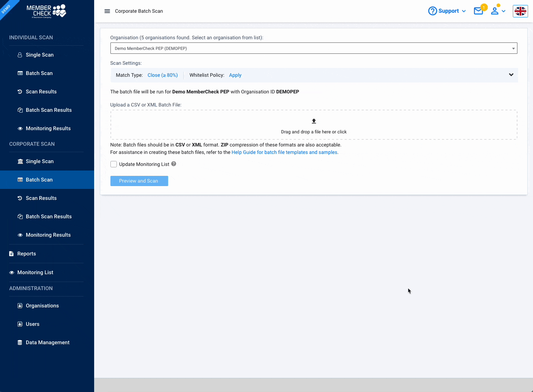The image size is (533, 392).
Task: Click the Reports document icon
Action: [11, 254]
